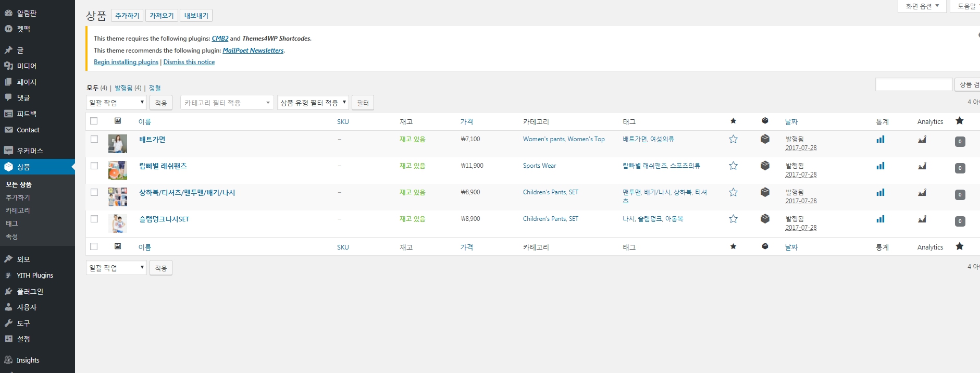Open 젯팩 from sidebar

tap(23, 29)
